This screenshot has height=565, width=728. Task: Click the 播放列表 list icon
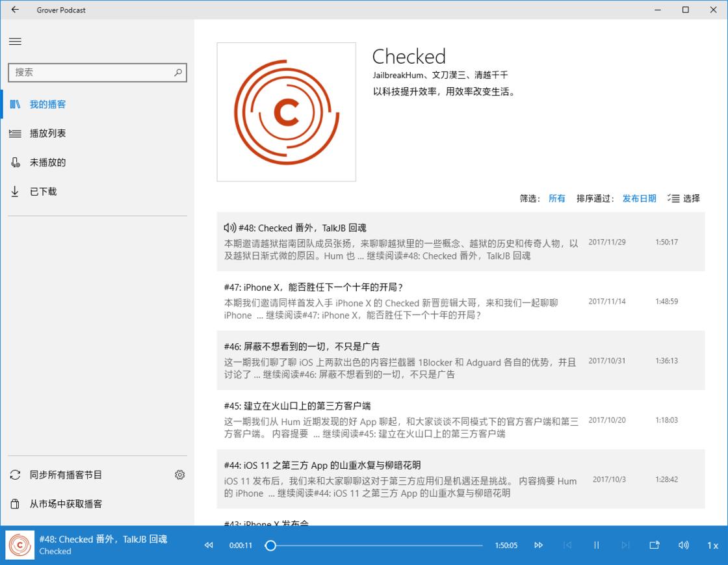point(16,134)
